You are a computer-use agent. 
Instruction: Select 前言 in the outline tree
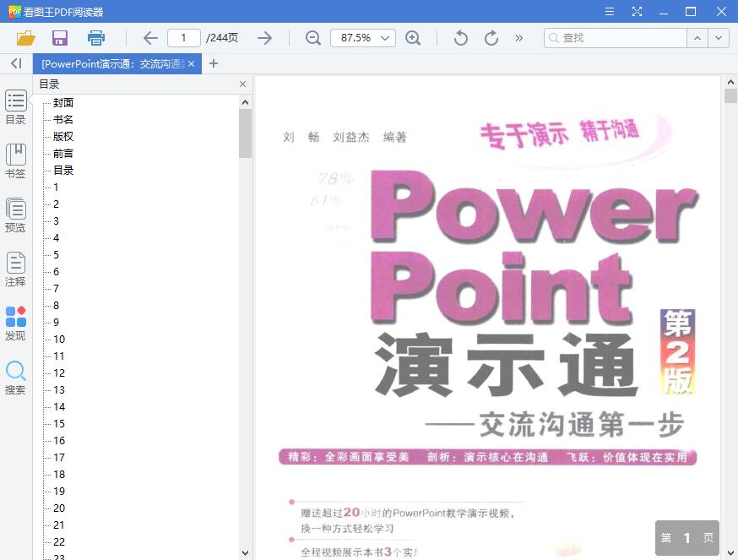63,154
